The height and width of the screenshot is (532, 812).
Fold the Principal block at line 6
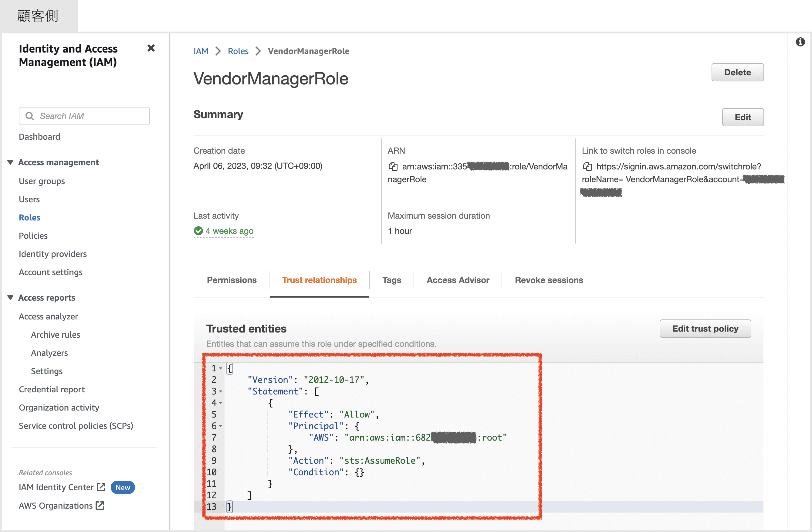[x=221, y=426]
